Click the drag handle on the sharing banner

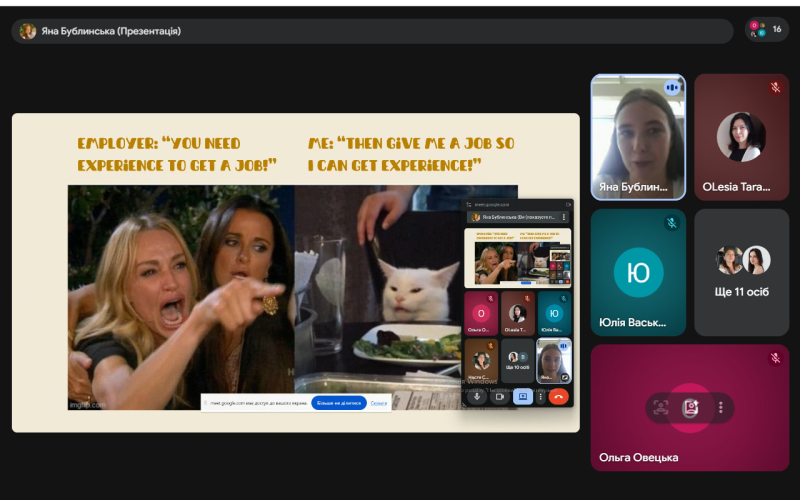point(205,403)
